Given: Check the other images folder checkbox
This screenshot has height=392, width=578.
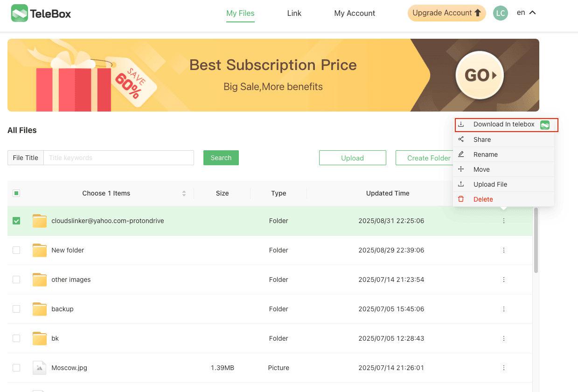Looking at the screenshot, I should (x=16, y=280).
